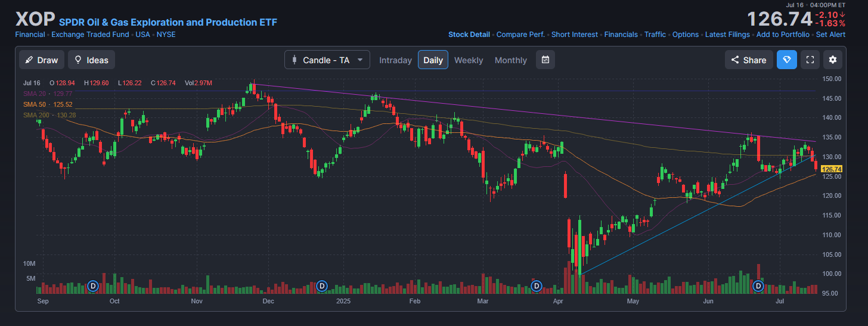Image resolution: width=868 pixels, height=326 pixels.
Task: Open the Financials link
Action: pos(621,35)
